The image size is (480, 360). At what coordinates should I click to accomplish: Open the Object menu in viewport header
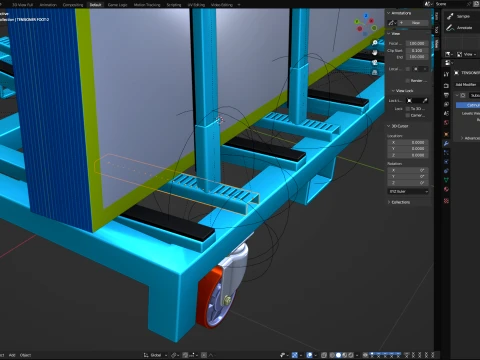click(x=25, y=355)
